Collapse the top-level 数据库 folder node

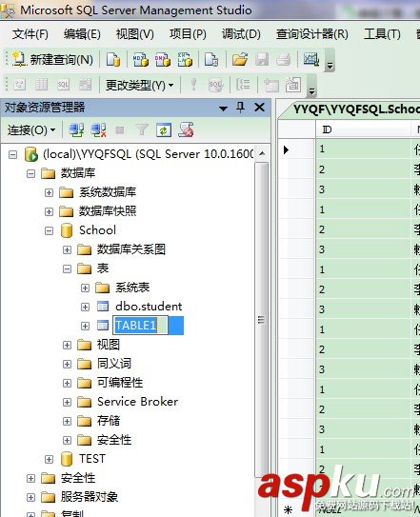30,173
